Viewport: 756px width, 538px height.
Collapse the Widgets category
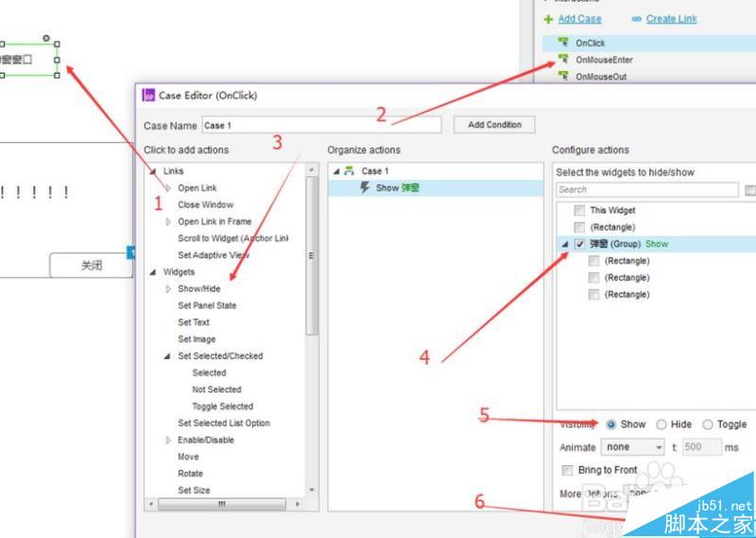point(153,272)
